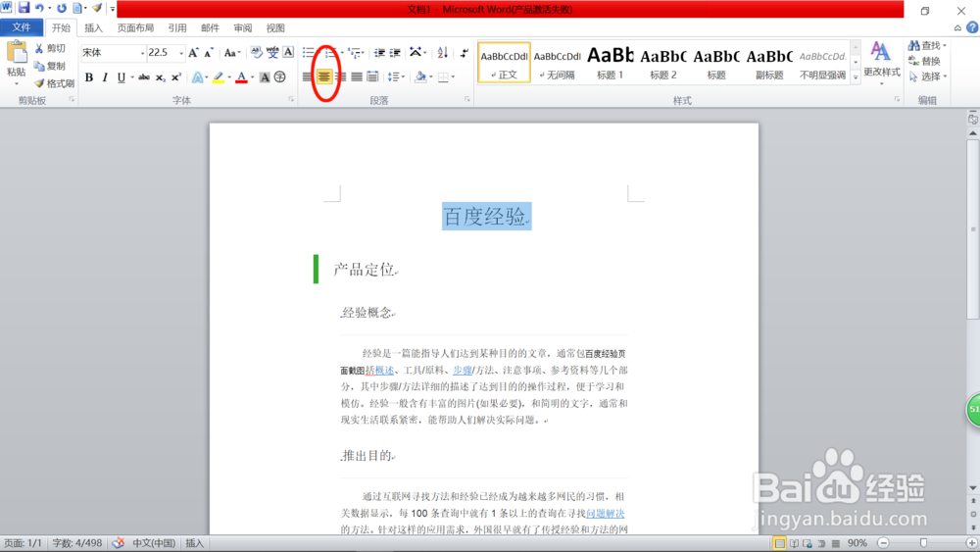This screenshot has width=980, height=552.
Task: Open the Phonetic Guide (wén) tool
Action: (x=272, y=53)
